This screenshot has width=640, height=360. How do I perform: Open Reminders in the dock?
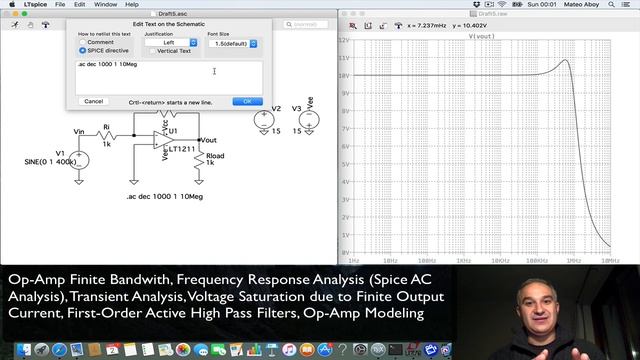pyautogui.click(x=148, y=350)
